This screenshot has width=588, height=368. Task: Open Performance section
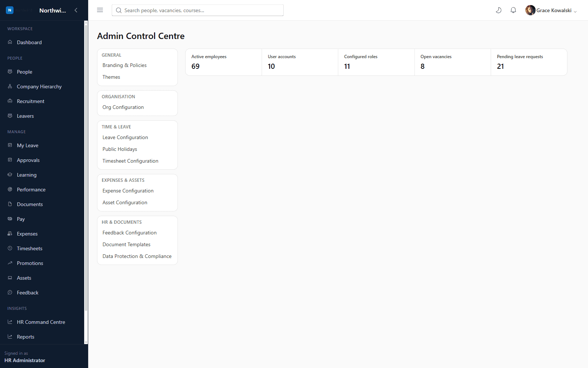click(x=42, y=190)
